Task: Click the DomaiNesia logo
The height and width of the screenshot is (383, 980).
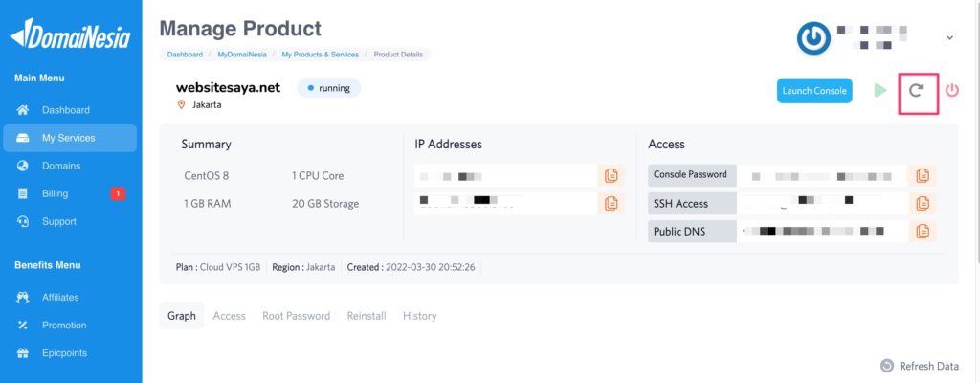Action: [71, 34]
